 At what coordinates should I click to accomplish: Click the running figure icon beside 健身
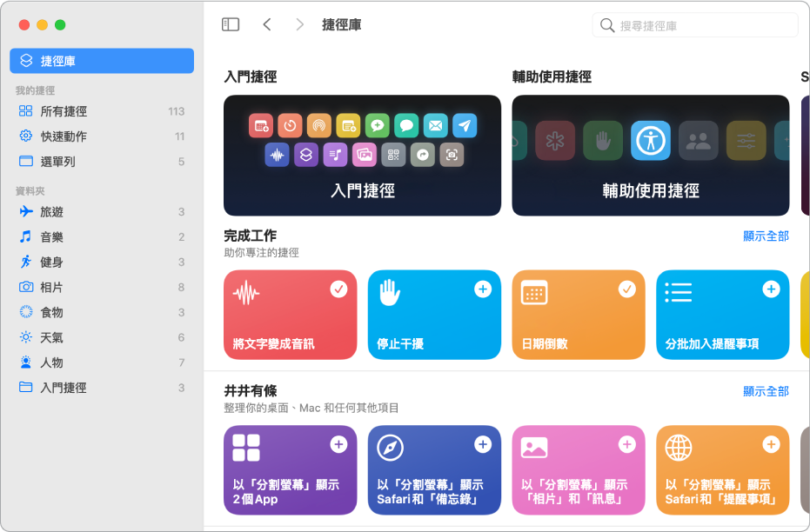pos(26,263)
